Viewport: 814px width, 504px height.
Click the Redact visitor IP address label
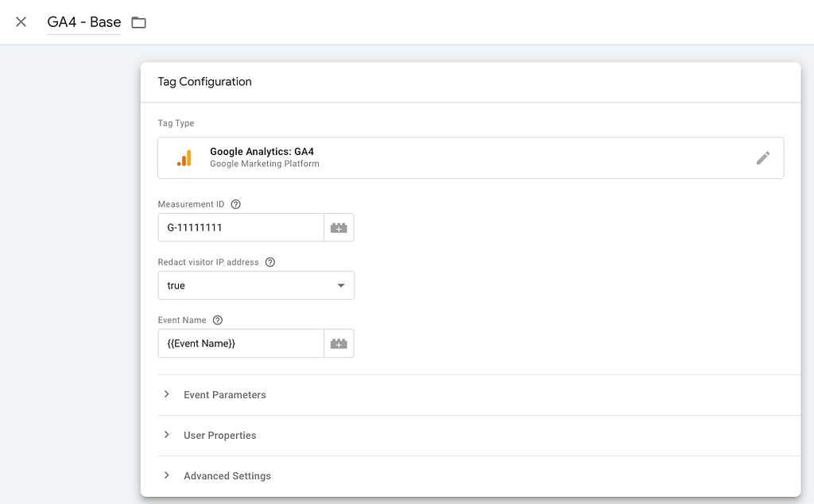point(208,262)
